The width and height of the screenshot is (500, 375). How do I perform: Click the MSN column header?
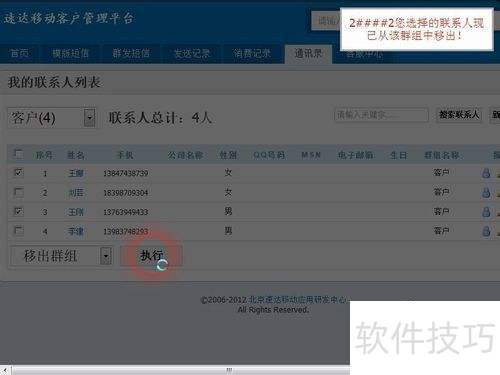coord(311,155)
